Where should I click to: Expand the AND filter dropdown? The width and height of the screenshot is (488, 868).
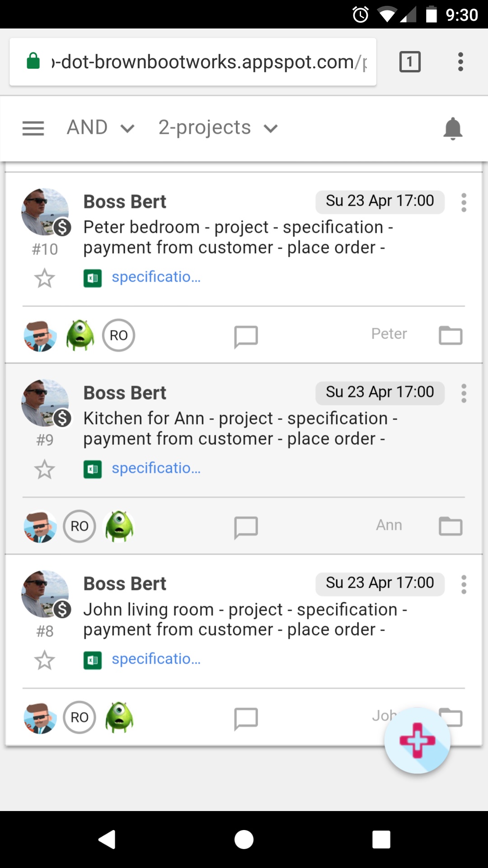pyautogui.click(x=100, y=127)
